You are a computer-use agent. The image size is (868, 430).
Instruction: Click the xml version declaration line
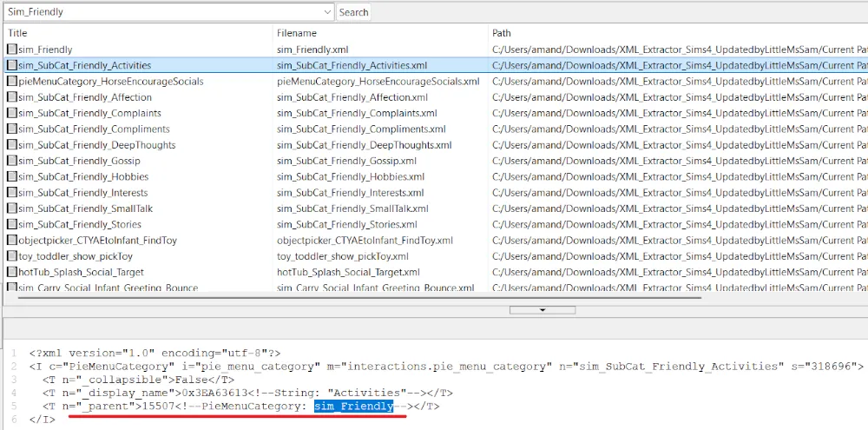tap(155, 353)
